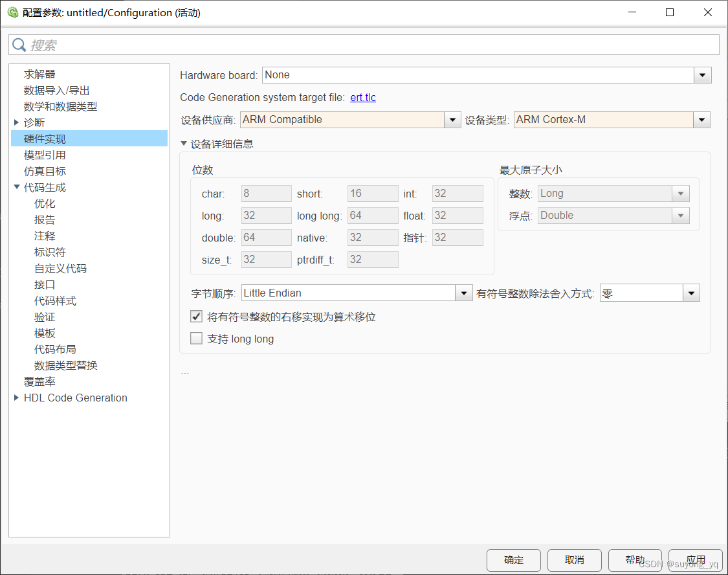Screen dimensions: 728x575
Task: Click the ert.tlc target file link
Action: 363,98
